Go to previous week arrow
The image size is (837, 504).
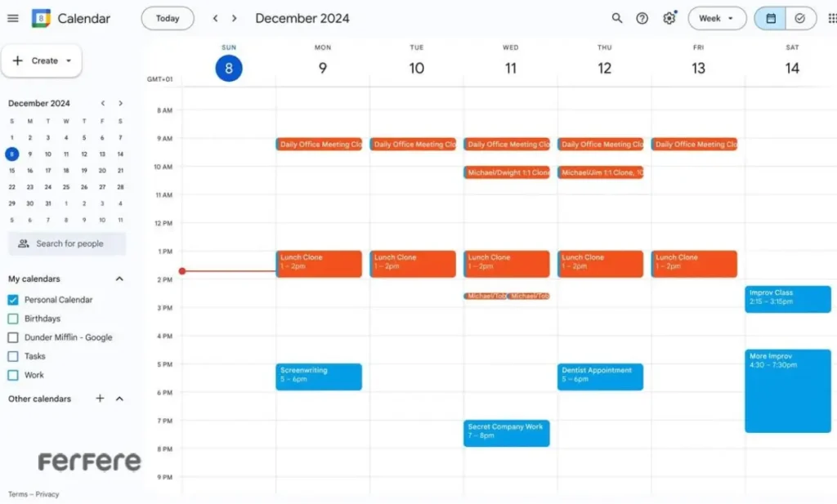[x=216, y=18]
